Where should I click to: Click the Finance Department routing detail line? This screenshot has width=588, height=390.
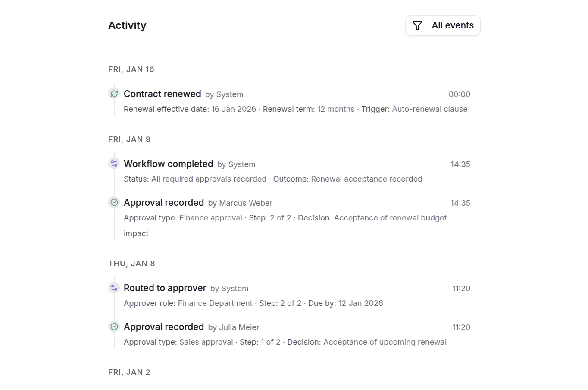tap(253, 303)
